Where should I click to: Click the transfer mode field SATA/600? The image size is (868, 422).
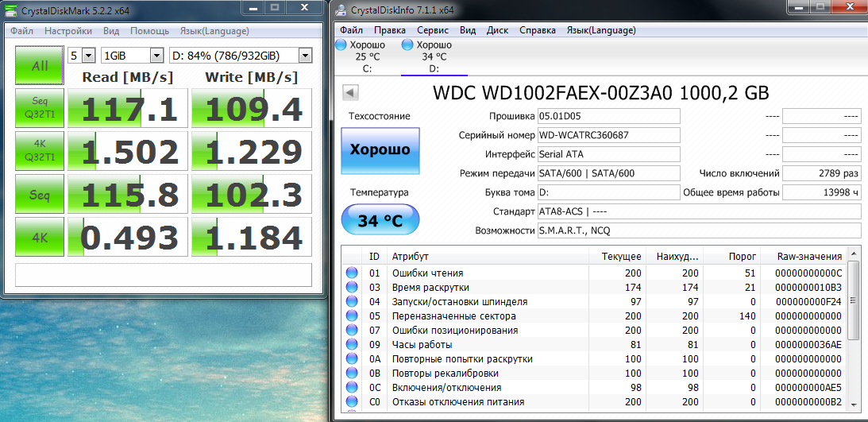tap(608, 173)
